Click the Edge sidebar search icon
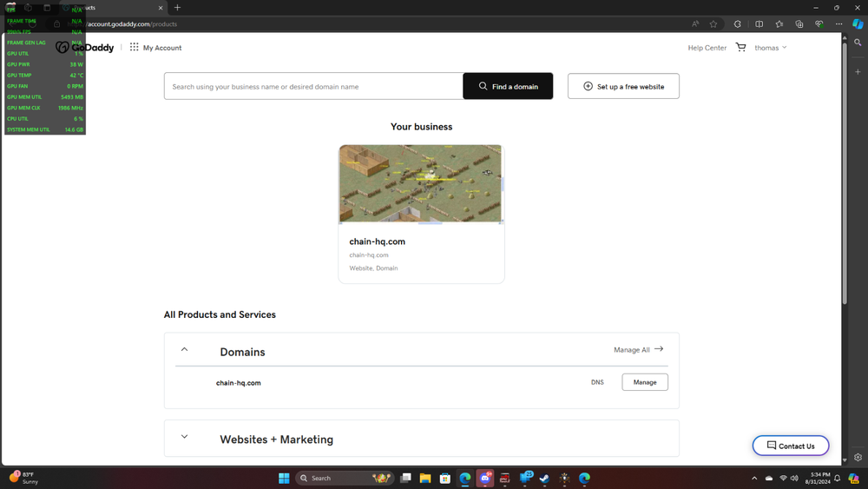The height and width of the screenshot is (489, 868). [858, 43]
